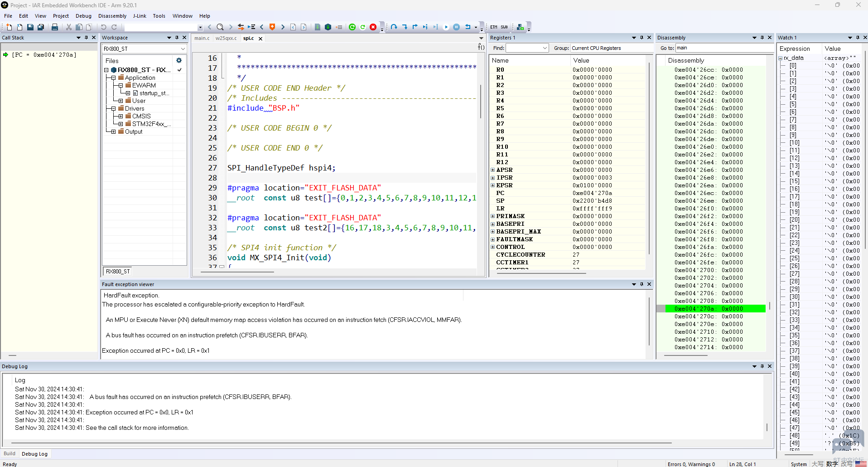Open the Disassembly menu

112,16
